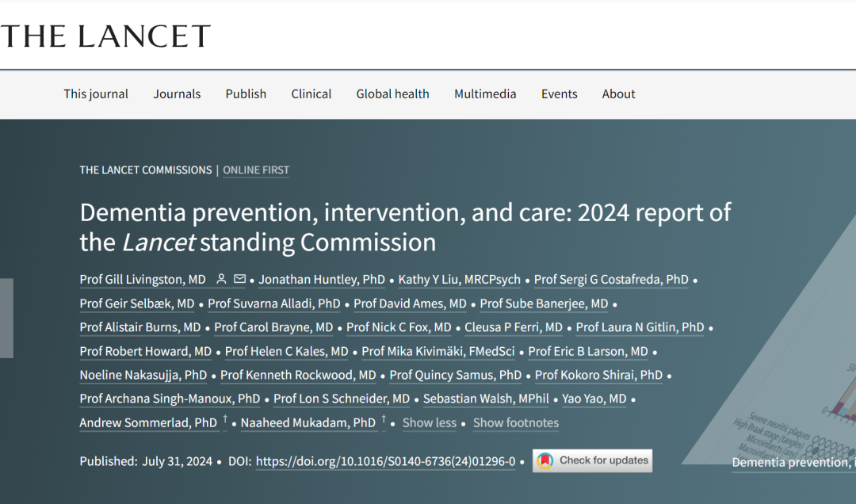Collapse the author list with Show less

click(x=429, y=422)
